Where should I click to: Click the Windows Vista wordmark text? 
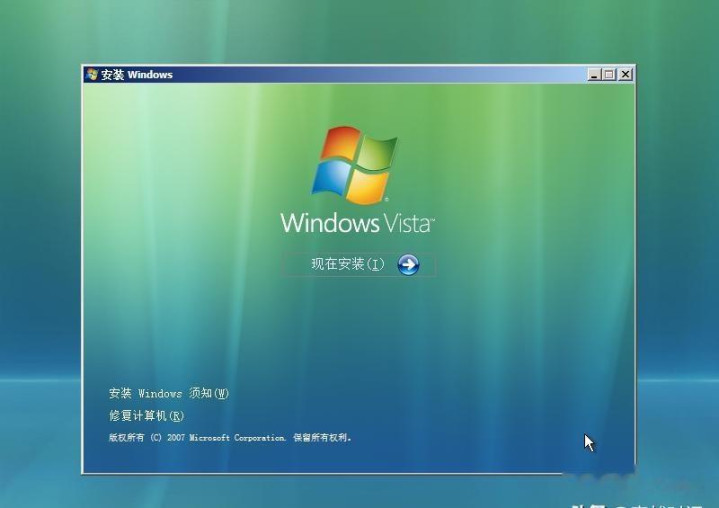pos(357,222)
